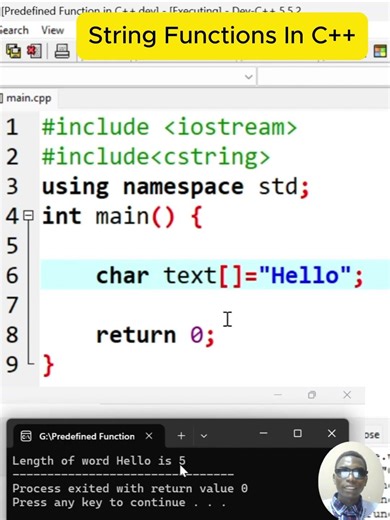Viewport: 390px width, 520px height.
Task: Restore the faded window behind the terminal
Action: point(312,395)
